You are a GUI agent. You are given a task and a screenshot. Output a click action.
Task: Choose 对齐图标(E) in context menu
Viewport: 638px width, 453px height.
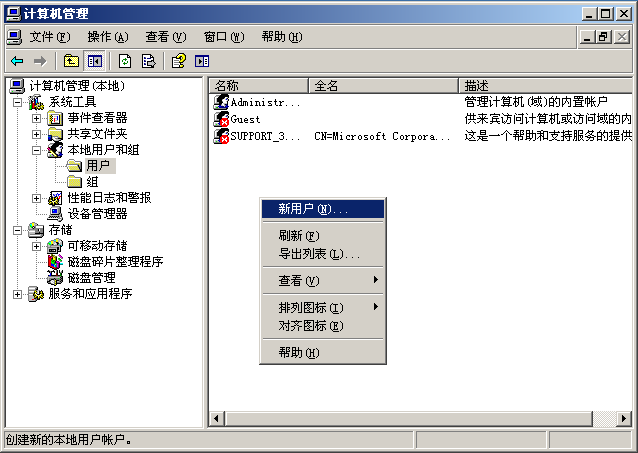pos(323,326)
